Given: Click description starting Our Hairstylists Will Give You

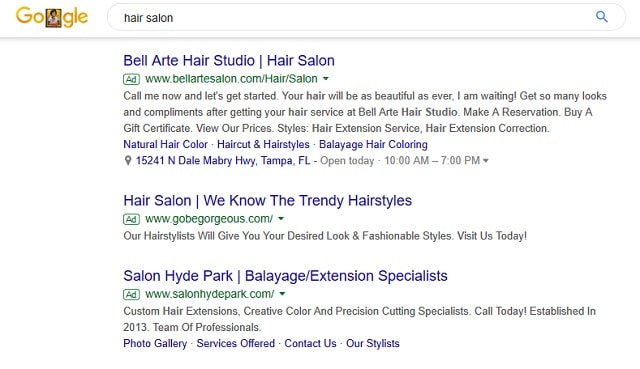Looking at the screenshot, I should click(x=325, y=236).
